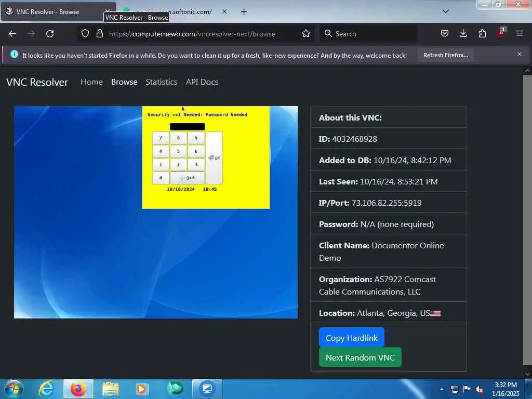Open the Downloads arrow icon

click(463, 33)
